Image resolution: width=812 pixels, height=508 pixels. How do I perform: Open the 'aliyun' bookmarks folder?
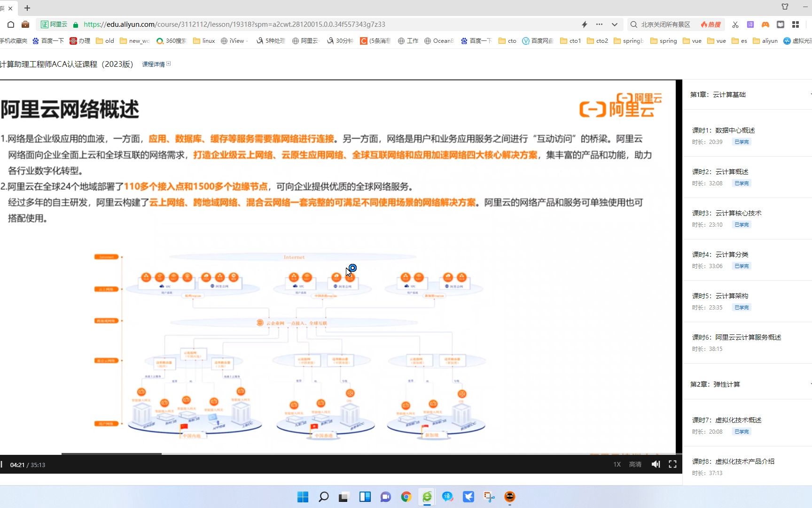click(x=765, y=41)
